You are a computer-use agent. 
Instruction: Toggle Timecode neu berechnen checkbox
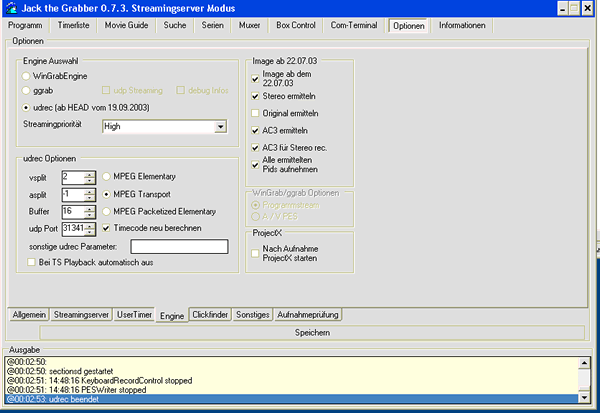106,228
